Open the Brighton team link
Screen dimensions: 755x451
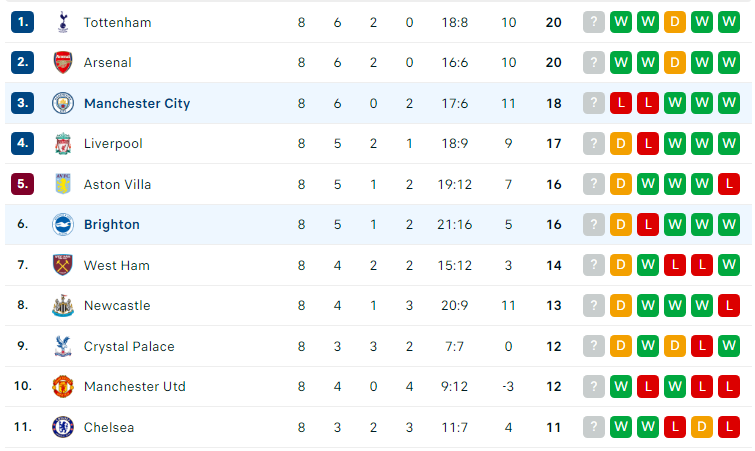112,225
